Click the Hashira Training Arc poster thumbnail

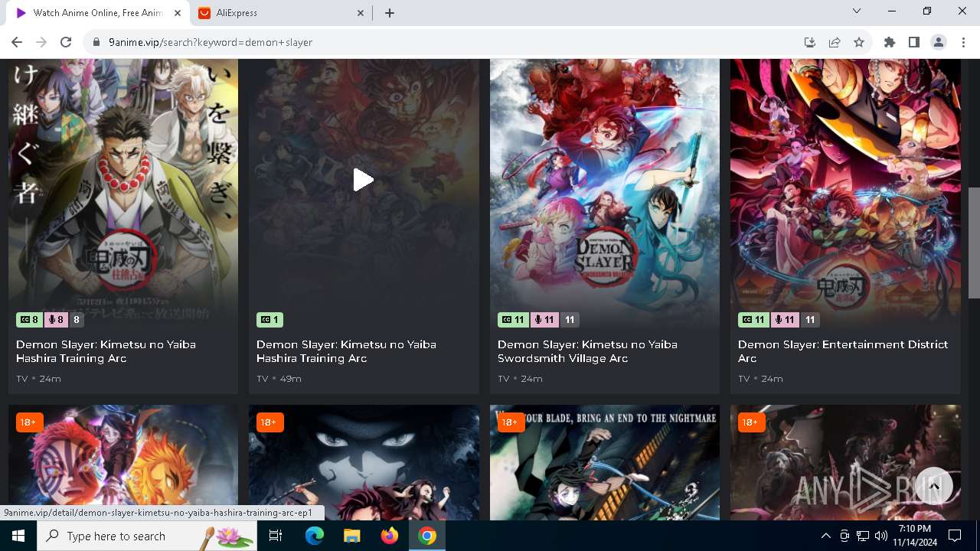[123, 194]
